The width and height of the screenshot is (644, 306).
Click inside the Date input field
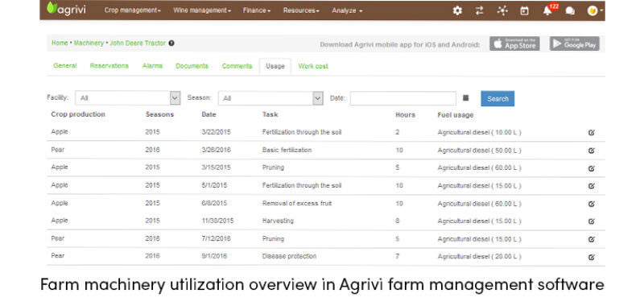pos(403,98)
